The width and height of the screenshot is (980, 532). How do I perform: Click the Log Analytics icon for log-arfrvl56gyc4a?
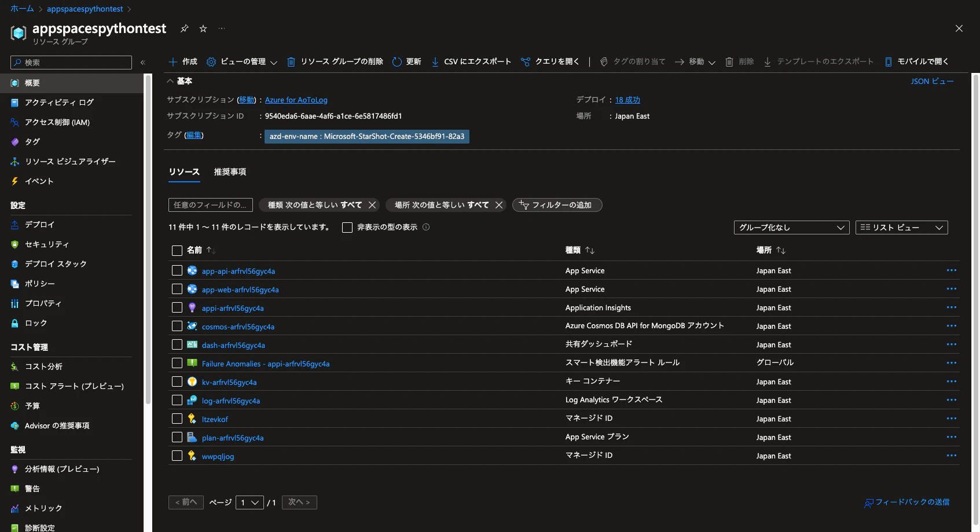(x=192, y=400)
